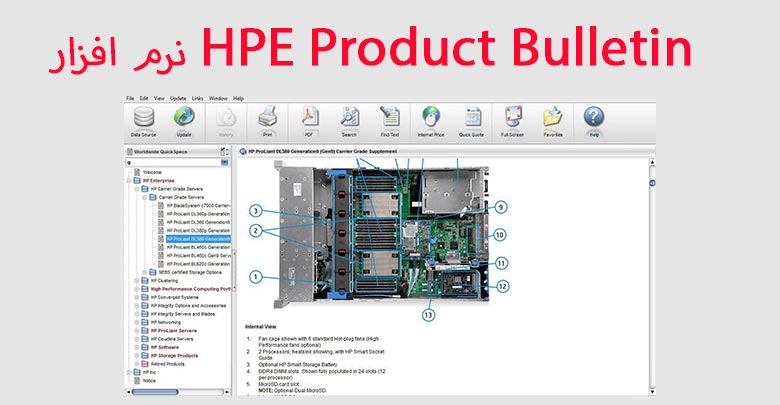Select HP Cloudline Servers folder
This screenshot has height=405, width=780.
(172, 339)
